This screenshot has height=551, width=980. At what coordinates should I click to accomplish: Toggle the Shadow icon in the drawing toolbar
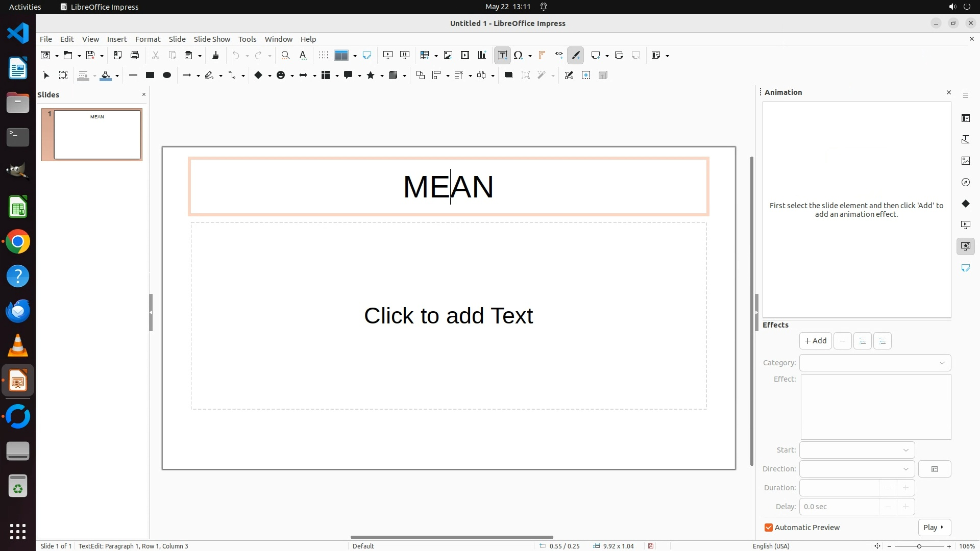(508, 75)
